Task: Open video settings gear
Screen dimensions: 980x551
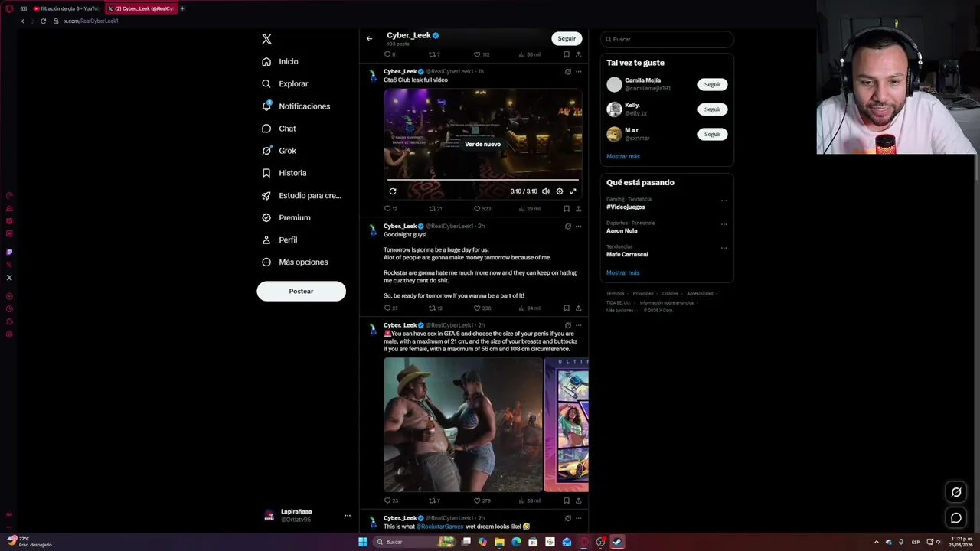Action: coord(560,191)
